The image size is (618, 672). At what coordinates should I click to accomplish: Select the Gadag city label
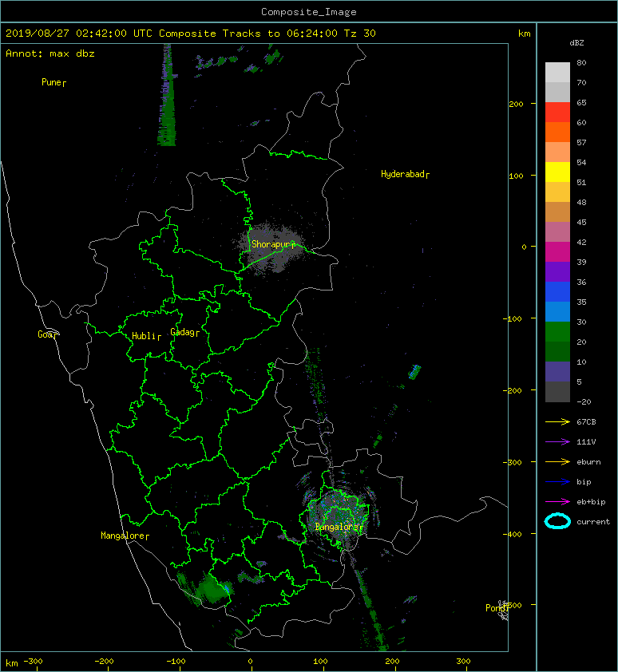[x=185, y=332]
